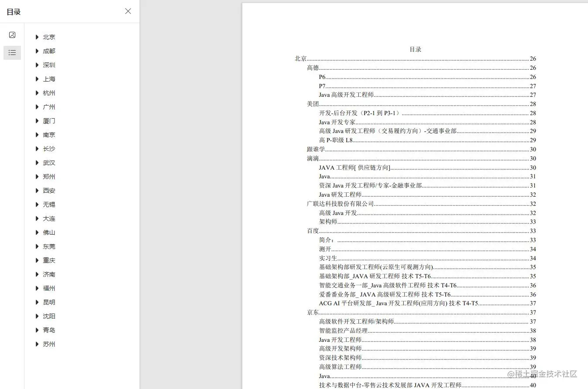The image size is (588, 389).
Task: Click the 简介： contents entry
Action: [x=428, y=240]
